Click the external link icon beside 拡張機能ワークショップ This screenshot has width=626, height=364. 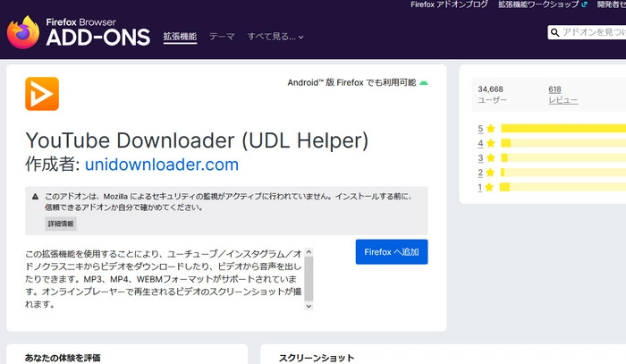click(584, 4)
